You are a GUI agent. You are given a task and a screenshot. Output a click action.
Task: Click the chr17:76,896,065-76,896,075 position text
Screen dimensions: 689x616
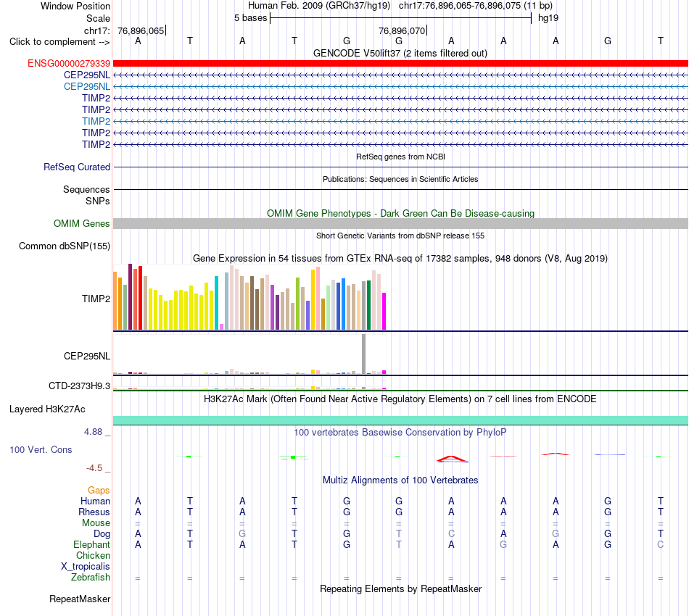pos(476,6)
